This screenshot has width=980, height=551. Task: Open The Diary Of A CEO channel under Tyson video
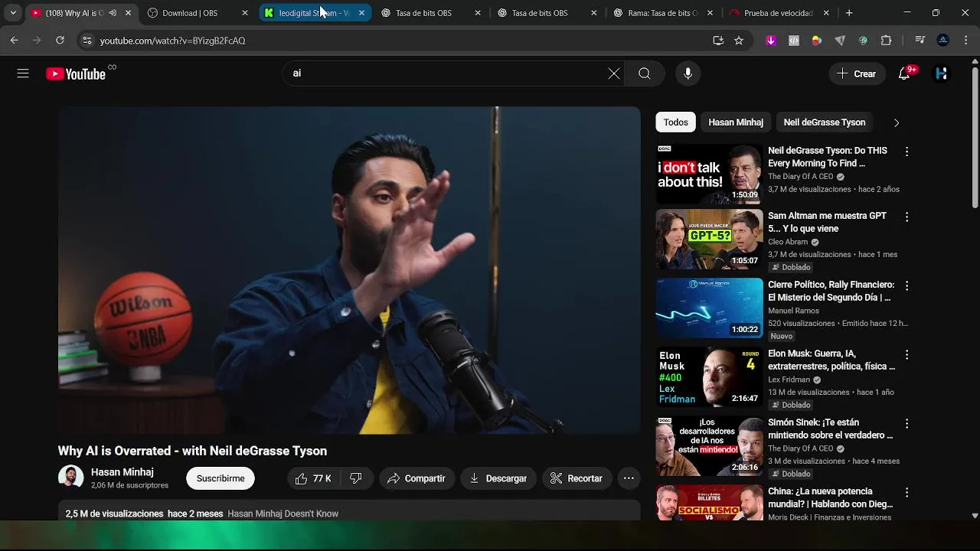click(x=801, y=177)
